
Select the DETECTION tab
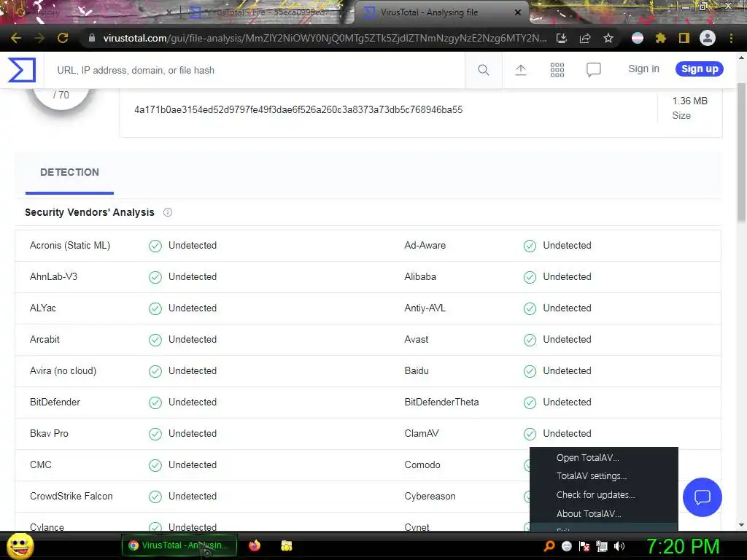69,172
